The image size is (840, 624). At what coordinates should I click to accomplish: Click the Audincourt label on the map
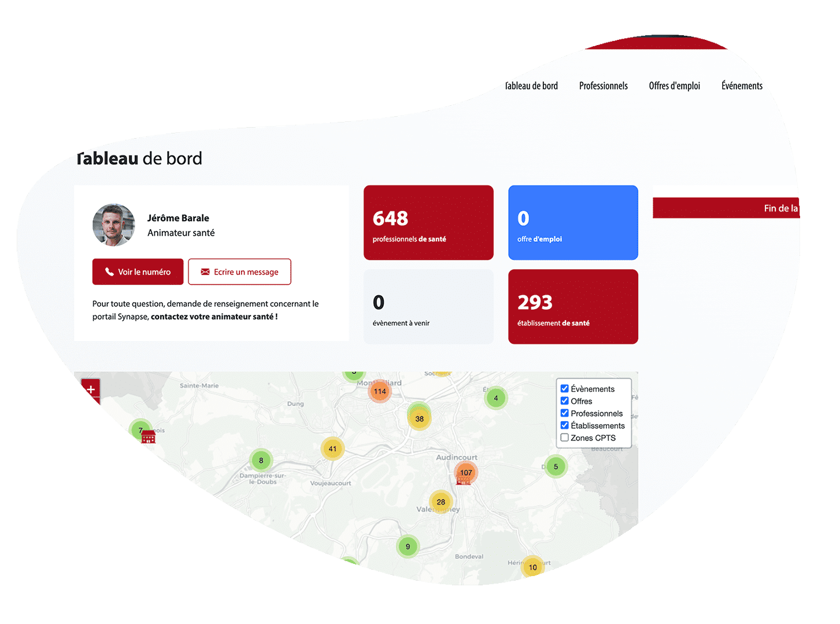click(x=457, y=457)
